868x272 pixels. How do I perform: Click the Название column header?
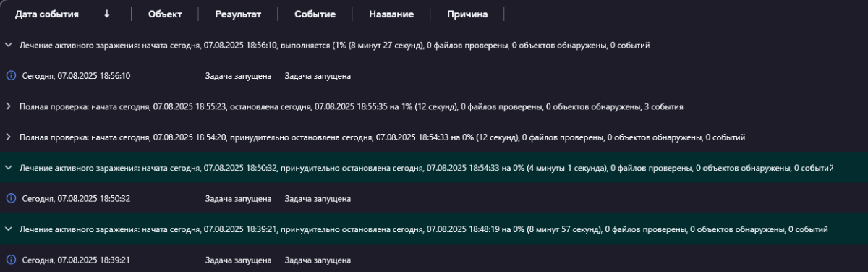pos(391,14)
